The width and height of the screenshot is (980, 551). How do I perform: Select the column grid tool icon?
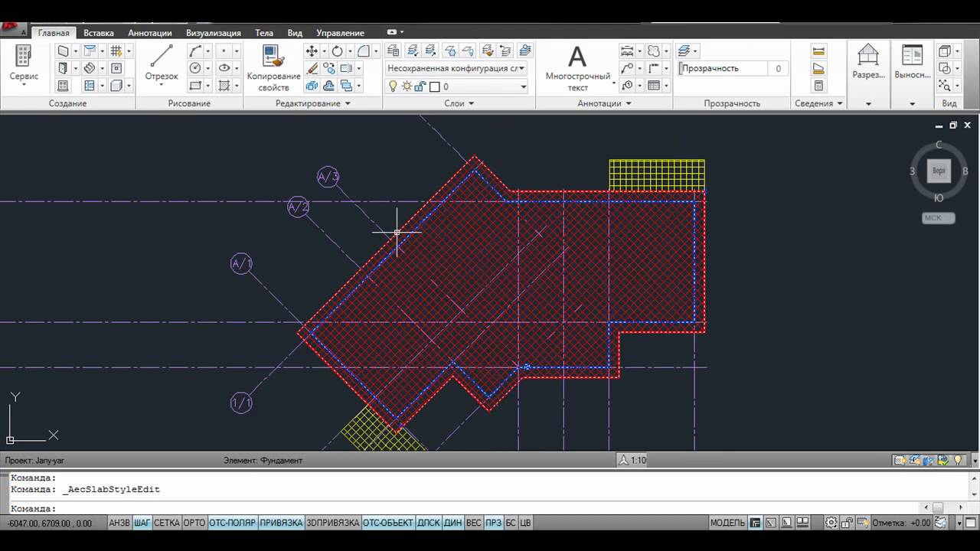[116, 51]
